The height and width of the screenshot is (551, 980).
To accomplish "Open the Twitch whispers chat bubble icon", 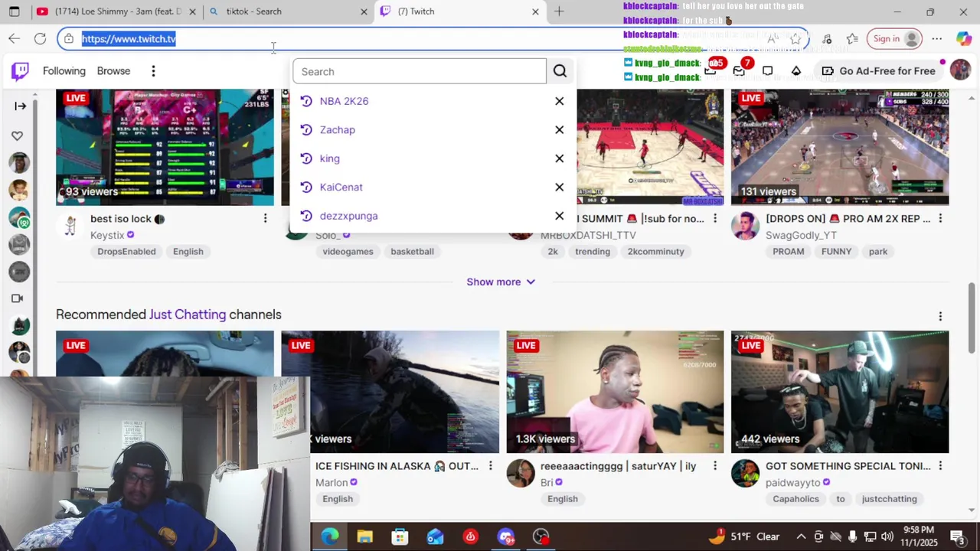I will coord(767,71).
